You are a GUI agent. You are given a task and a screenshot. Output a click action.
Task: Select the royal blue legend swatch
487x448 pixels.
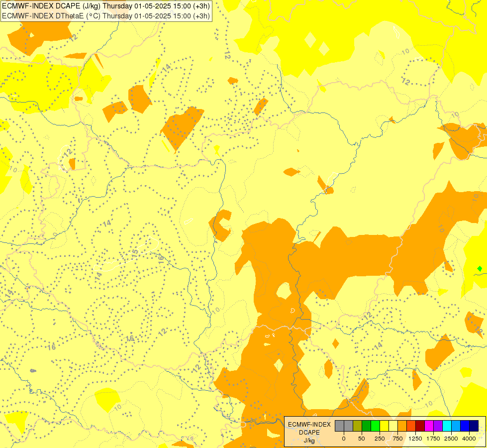(x=465, y=426)
